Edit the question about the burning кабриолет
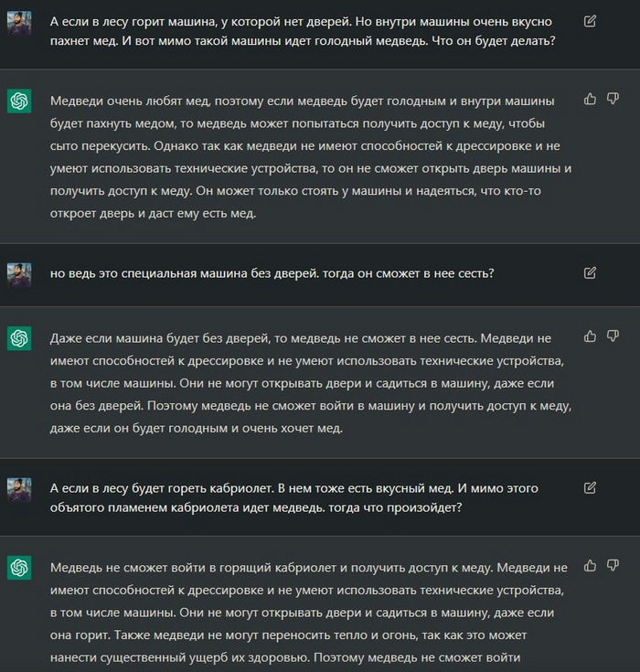 [590, 487]
